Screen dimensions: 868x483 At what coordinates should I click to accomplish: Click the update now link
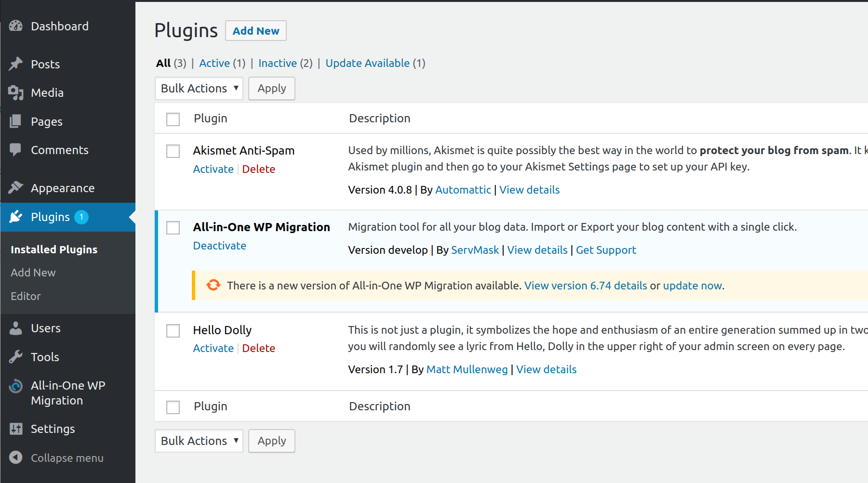692,286
